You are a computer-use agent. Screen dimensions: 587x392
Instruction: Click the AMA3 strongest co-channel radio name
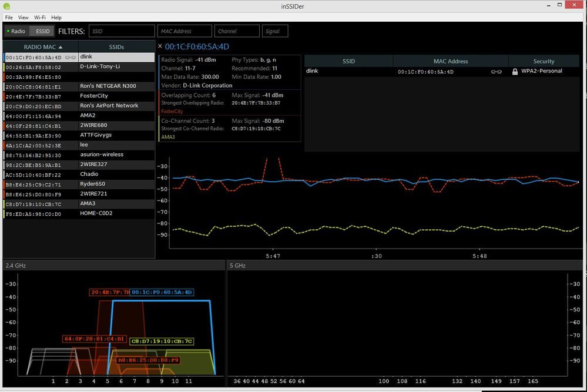tap(168, 137)
